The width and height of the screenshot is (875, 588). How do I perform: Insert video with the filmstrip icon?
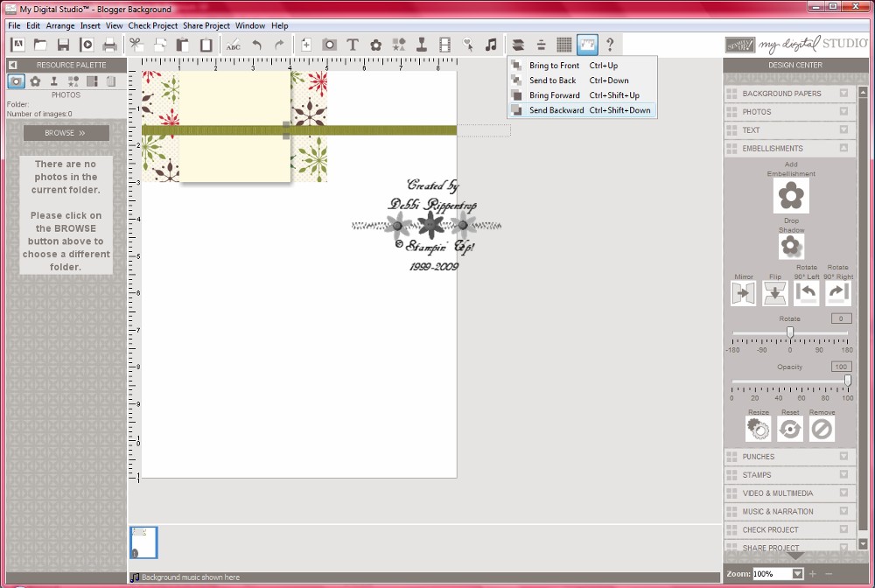point(444,45)
